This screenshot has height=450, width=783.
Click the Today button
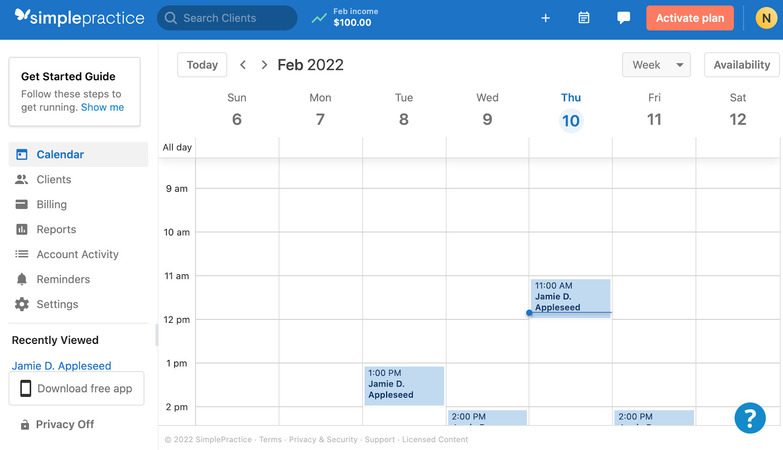[202, 65]
